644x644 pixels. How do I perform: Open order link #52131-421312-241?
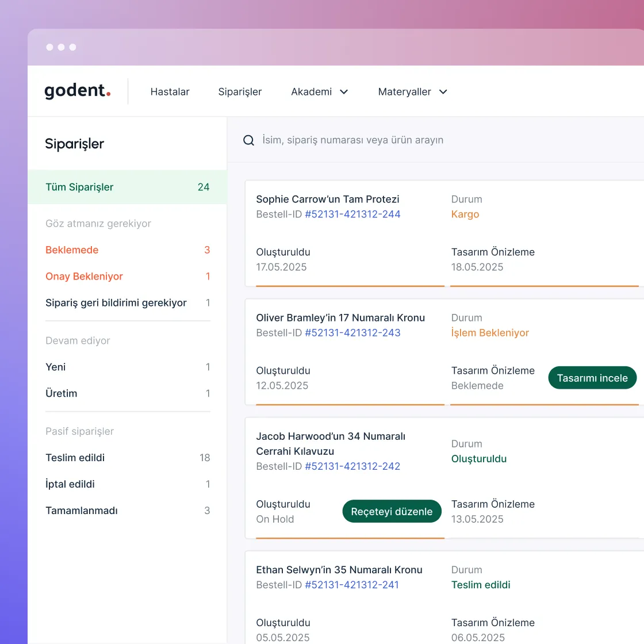pos(351,584)
